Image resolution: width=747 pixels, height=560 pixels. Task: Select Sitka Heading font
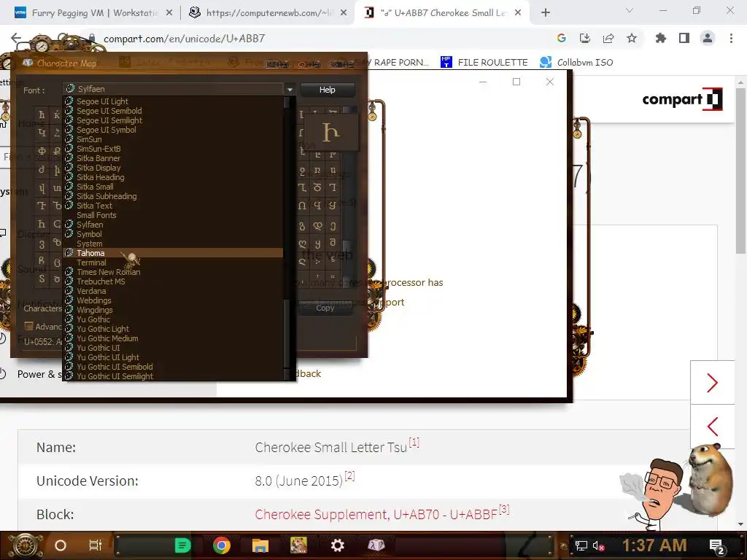tap(174, 177)
